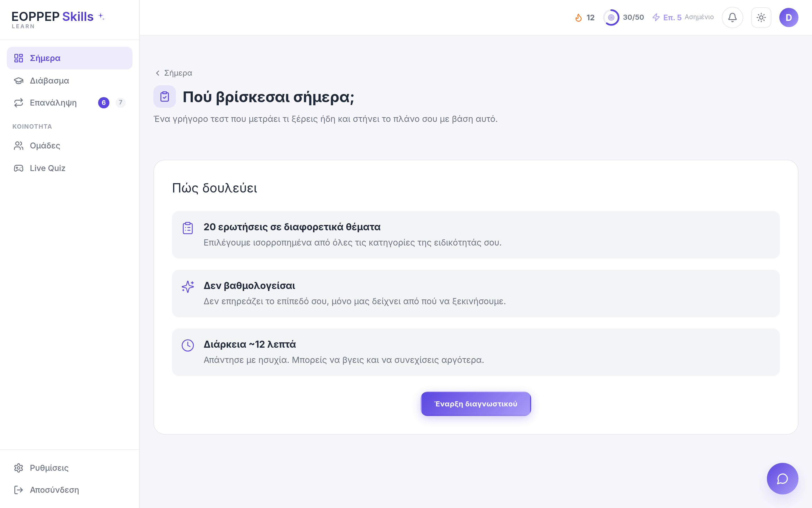Open Live Quiz in the sidebar
The width and height of the screenshot is (812, 508).
(x=69, y=168)
